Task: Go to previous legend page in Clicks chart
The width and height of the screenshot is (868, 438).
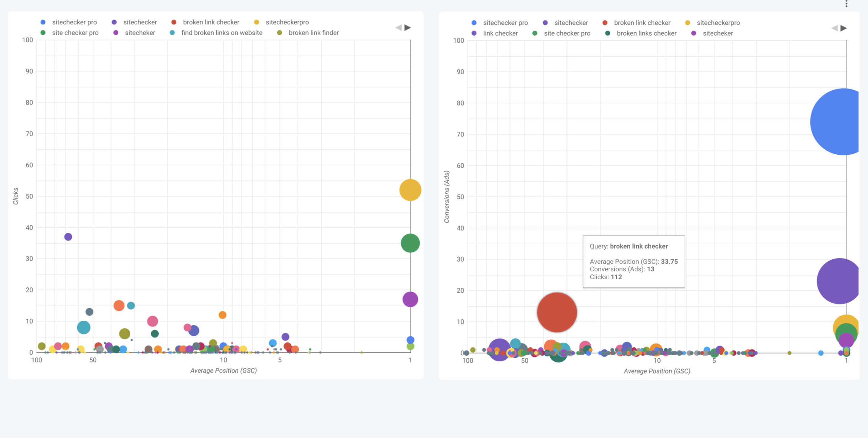Action: click(x=398, y=27)
